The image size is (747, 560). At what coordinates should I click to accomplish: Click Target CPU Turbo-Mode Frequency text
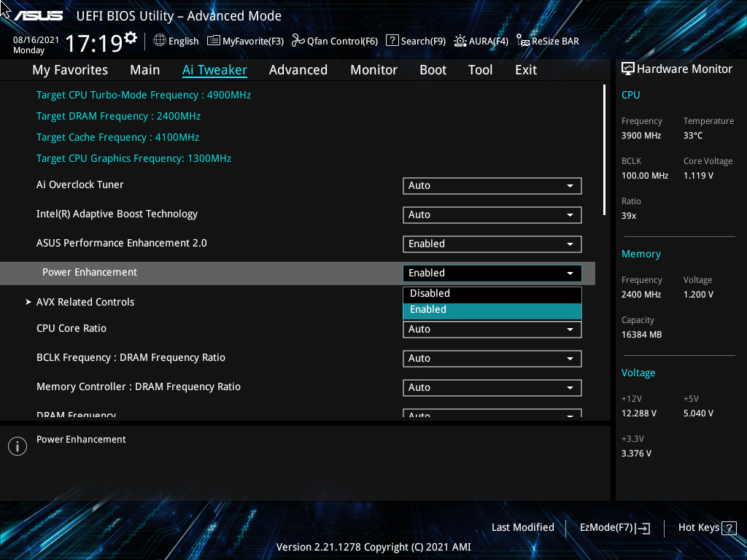pyautogui.click(x=144, y=96)
